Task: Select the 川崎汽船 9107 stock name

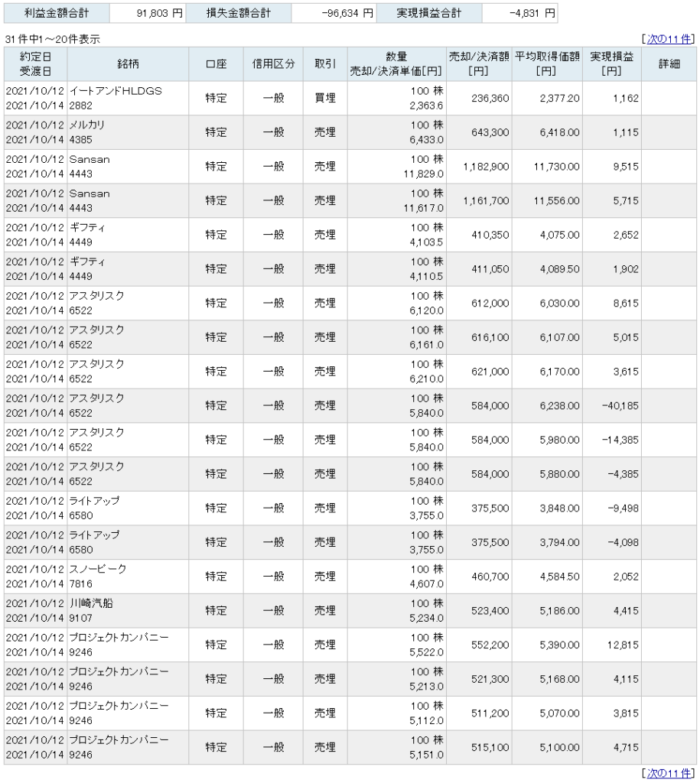Action: pyautogui.click(x=91, y=611)
